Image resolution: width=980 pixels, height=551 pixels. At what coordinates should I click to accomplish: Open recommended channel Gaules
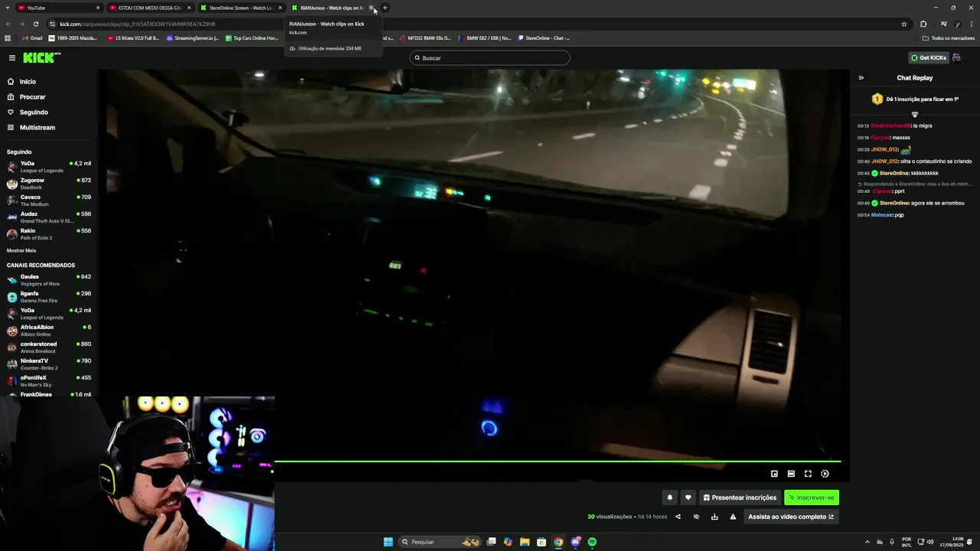click(49, 280)
